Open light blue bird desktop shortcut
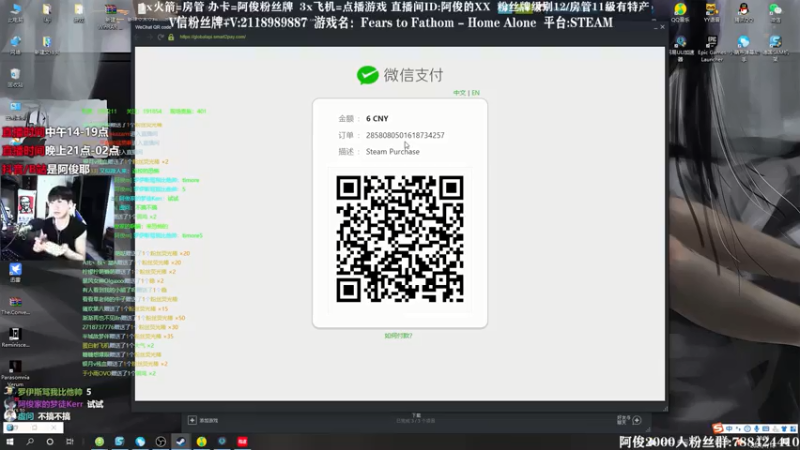 coord(743,48)
